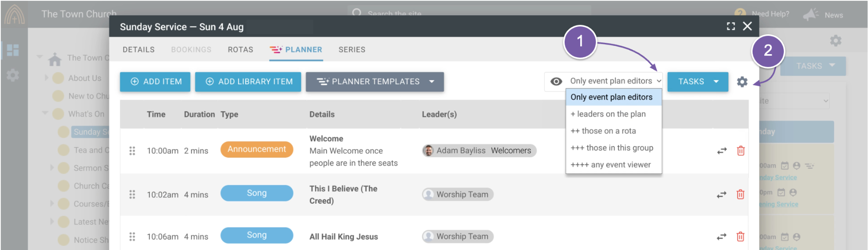
Task: Click the Duration column header
Action: click(199, 114)
